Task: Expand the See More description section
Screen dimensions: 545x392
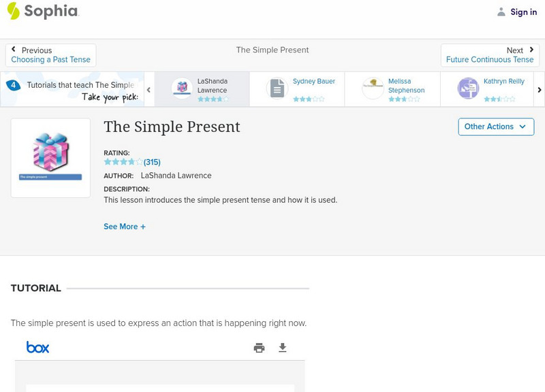Action: point(125,227)
